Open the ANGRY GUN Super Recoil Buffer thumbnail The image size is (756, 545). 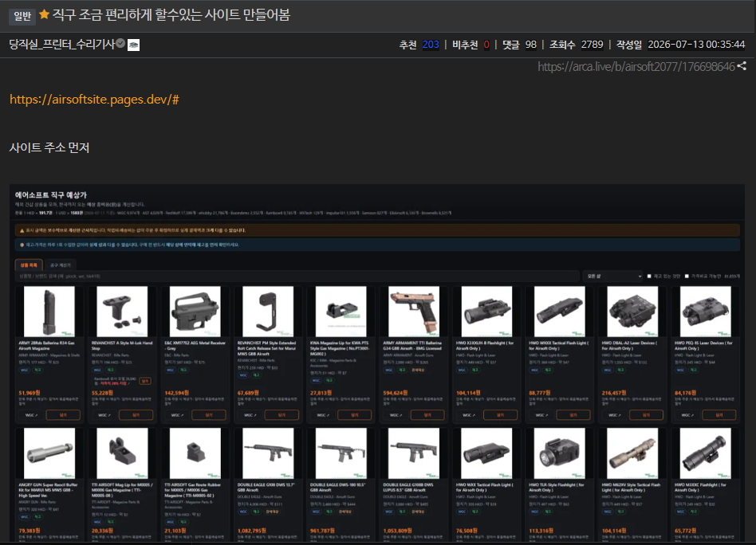coord(49,453)
